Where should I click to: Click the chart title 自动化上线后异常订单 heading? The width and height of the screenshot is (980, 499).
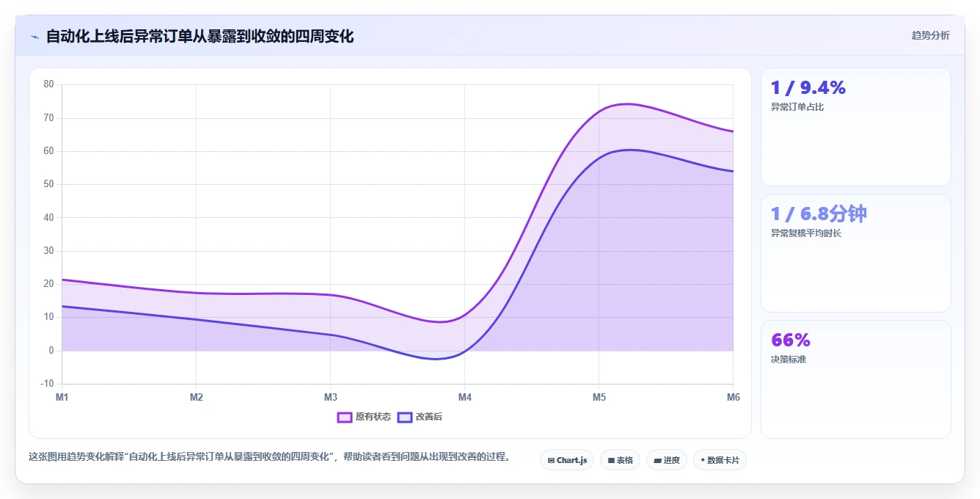200,36
